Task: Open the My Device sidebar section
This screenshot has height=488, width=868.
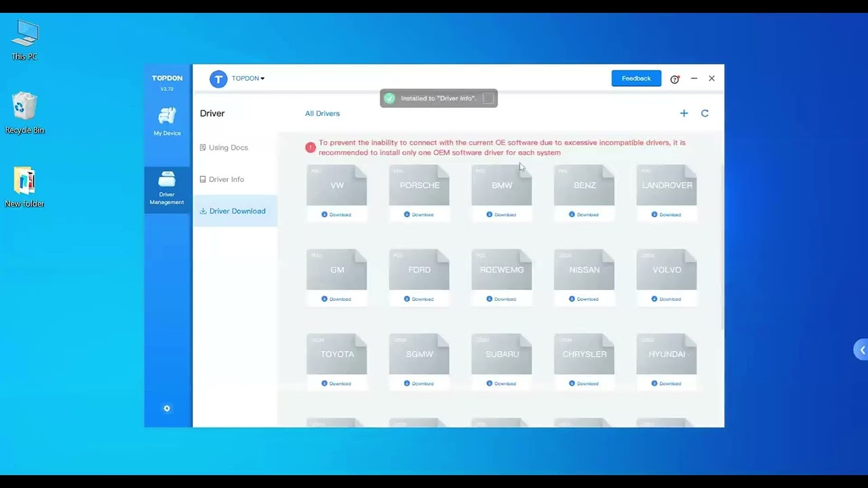Action: (167, 122)
